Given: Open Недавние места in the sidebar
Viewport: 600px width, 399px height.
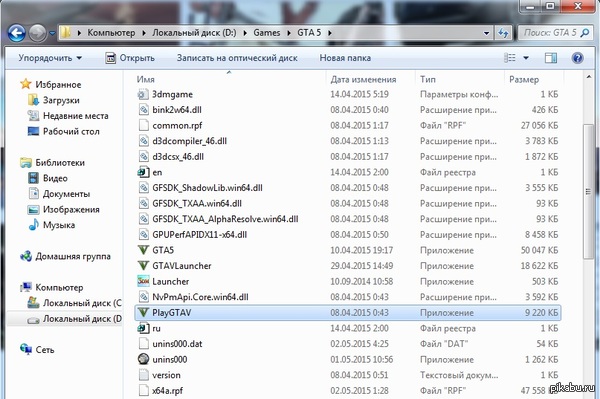Looking at the screenshot, I should [76, 116].
